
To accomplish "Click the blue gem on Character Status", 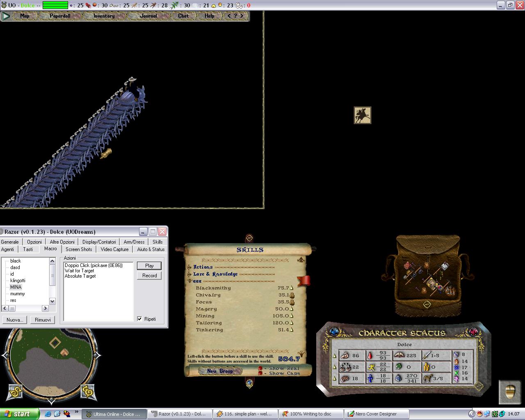I will tap(334, 331).
